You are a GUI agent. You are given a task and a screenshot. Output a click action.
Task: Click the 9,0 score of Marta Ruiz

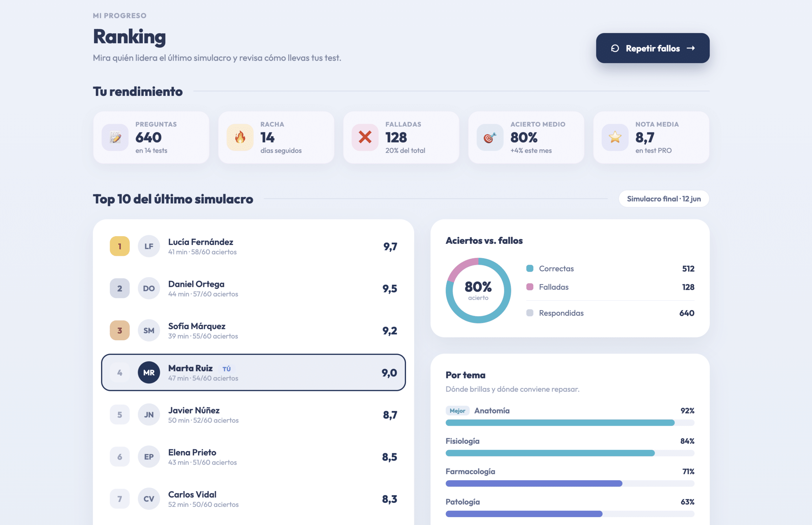click(389, 373)
